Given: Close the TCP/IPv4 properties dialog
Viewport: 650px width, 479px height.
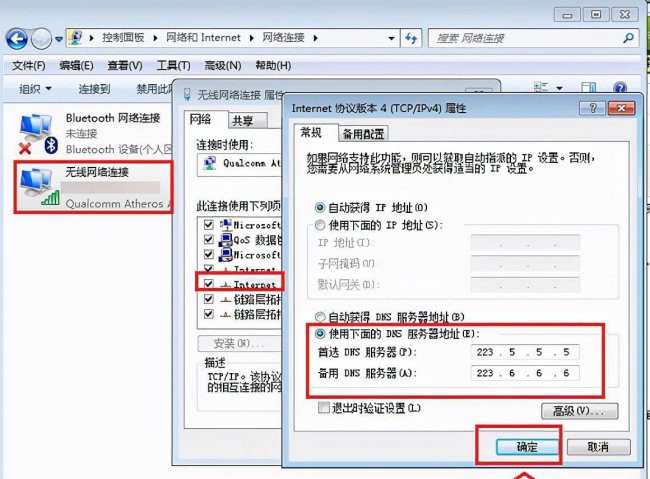Looking at the screenshot, I should coord(621,108).
